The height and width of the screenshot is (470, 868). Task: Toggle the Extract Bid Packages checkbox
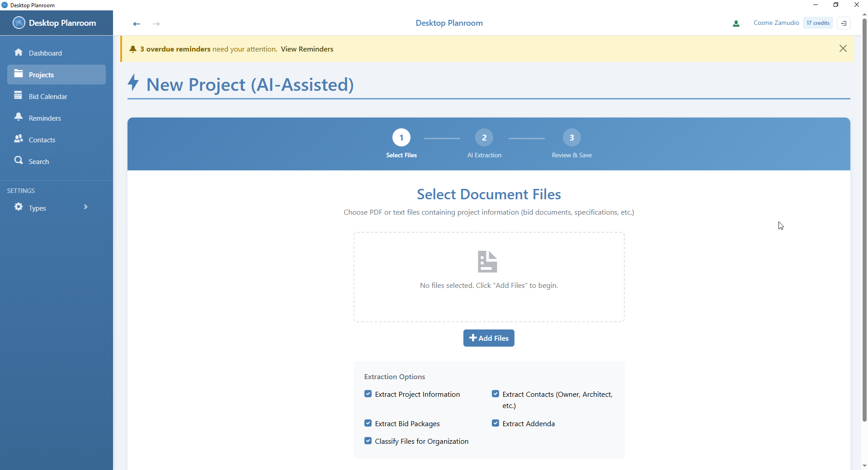[368, 423]
